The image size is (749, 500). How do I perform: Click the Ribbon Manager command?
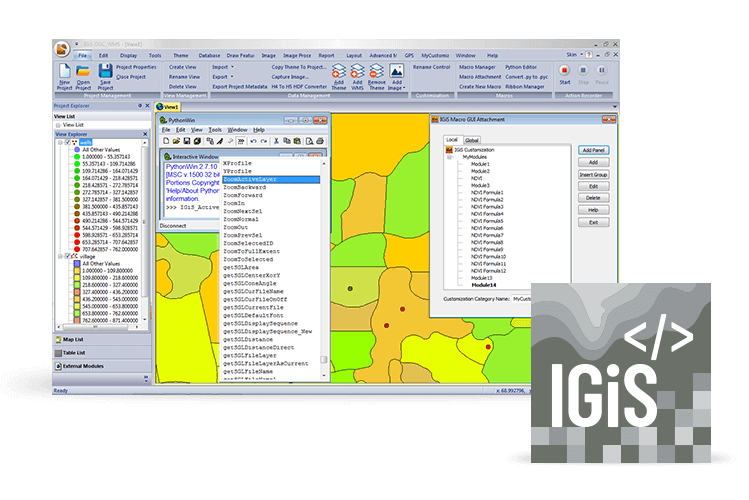[525, 87]
